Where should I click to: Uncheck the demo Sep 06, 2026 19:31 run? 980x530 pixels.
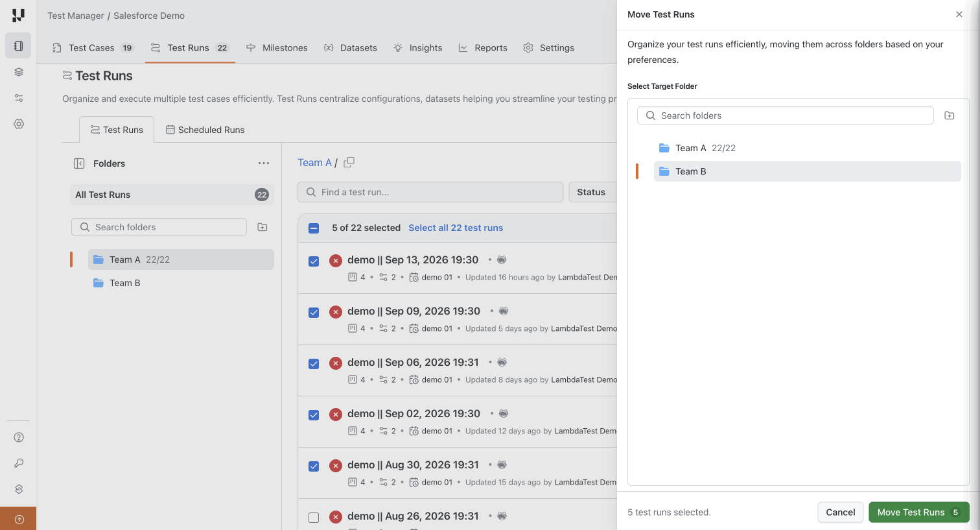(x=314, y=364)
